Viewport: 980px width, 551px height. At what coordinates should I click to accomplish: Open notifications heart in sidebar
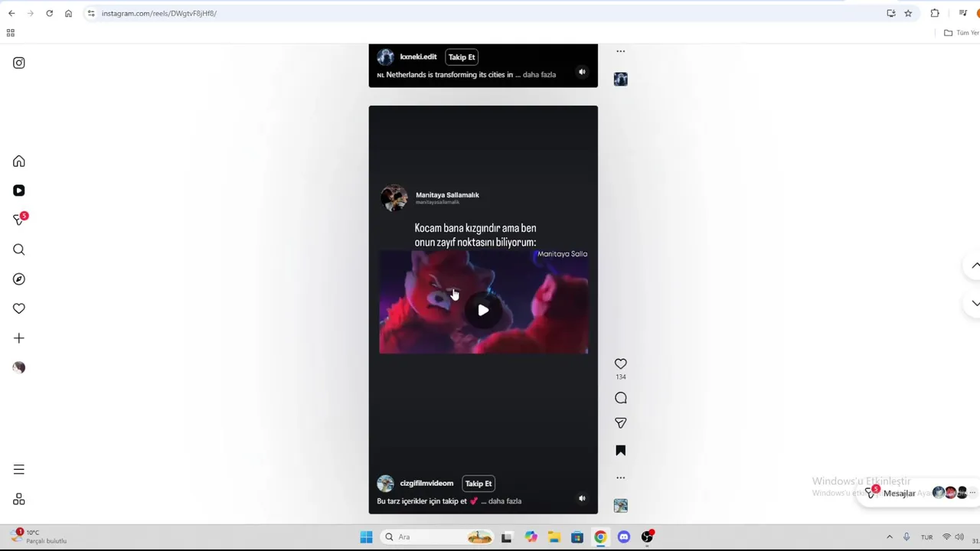(19, 308)
